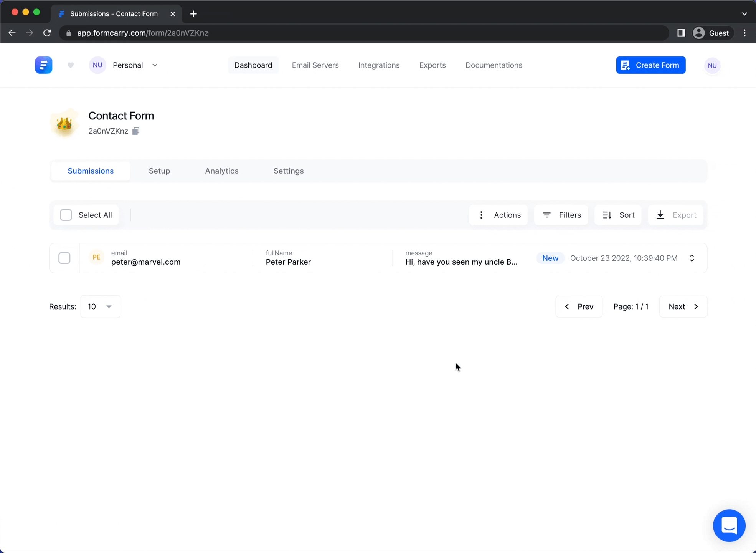Expand the Personal workspace dropdown
Screen dimensions: 756x553
[155, 65]
